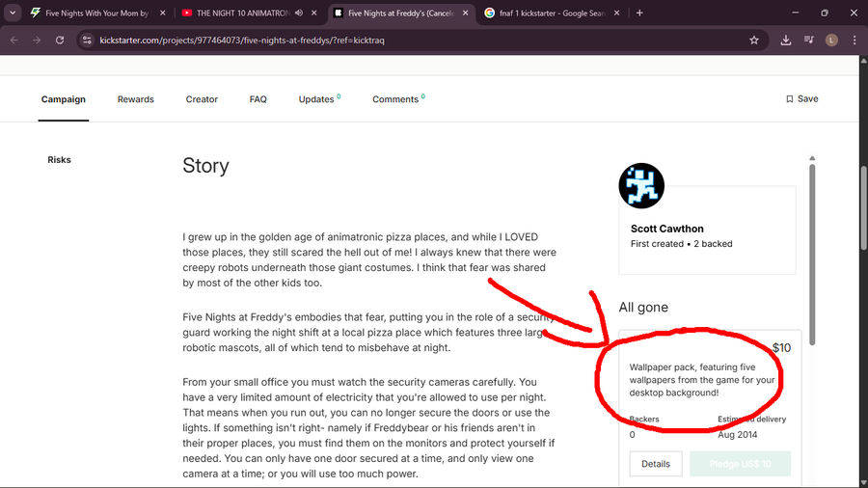868x488 pixels.
Task: Mute the YouTube tab audio speaker icon
Action: tap(299, 13)
